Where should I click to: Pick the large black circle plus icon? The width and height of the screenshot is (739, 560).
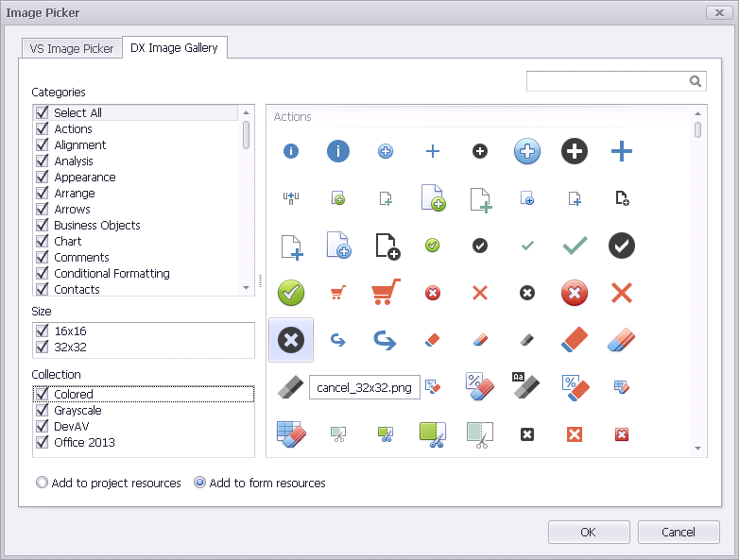tap(575, 151)
